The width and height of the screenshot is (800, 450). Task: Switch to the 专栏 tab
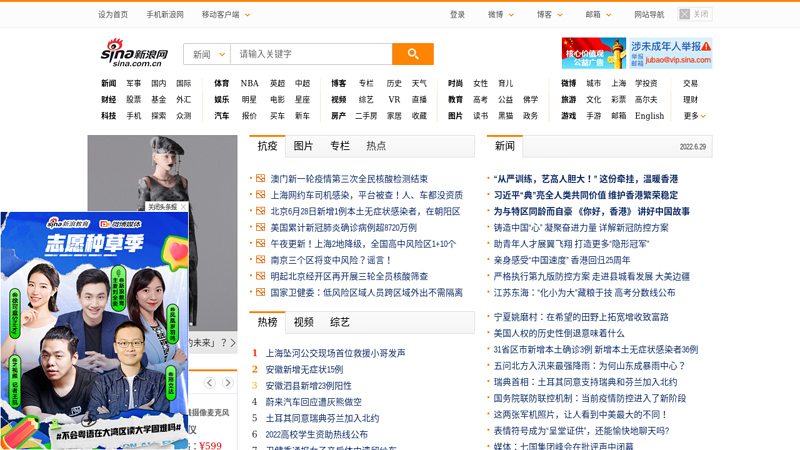(x=340, y=146)
